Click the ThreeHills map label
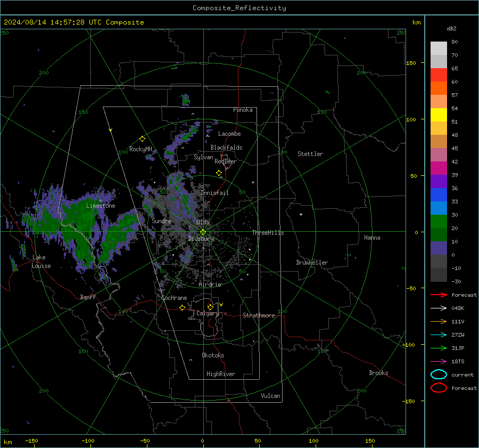479x448 pixels. tap(268, 233)
